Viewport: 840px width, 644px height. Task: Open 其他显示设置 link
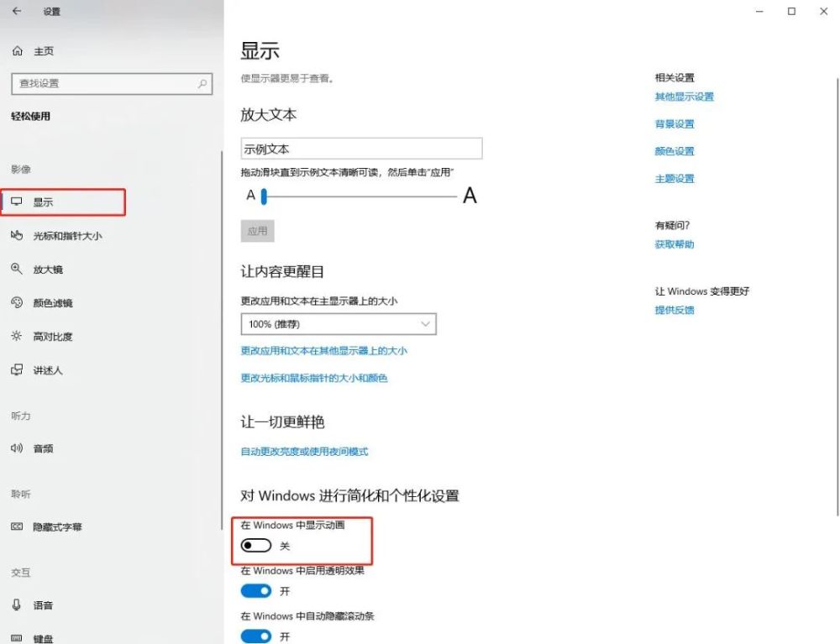pos(684,97)
